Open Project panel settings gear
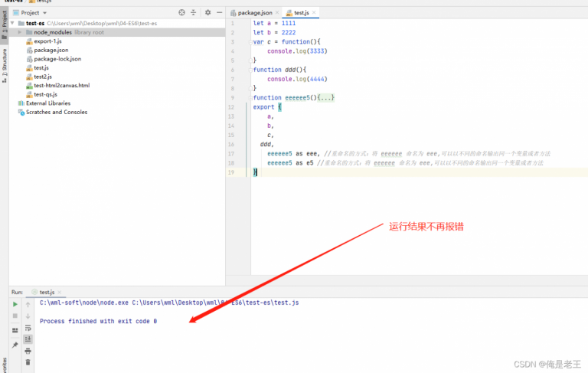The width and height of the screenshot is (588, 373). (207, 13)
